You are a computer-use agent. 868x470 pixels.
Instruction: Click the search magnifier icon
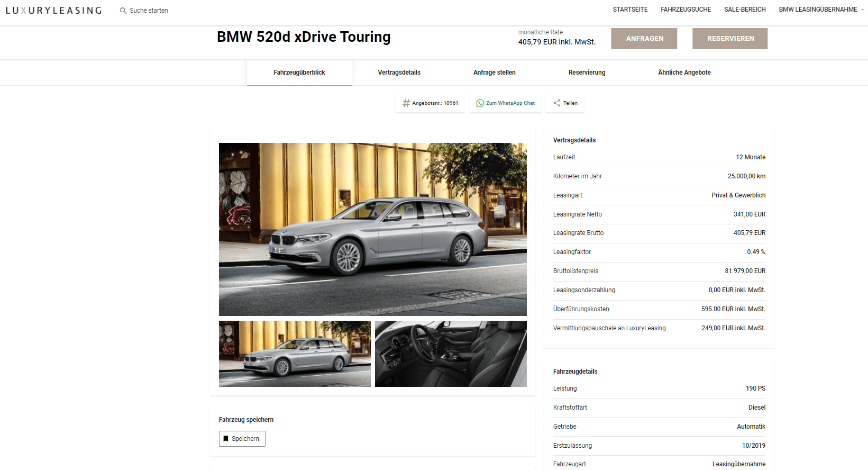tap(123, 11)
